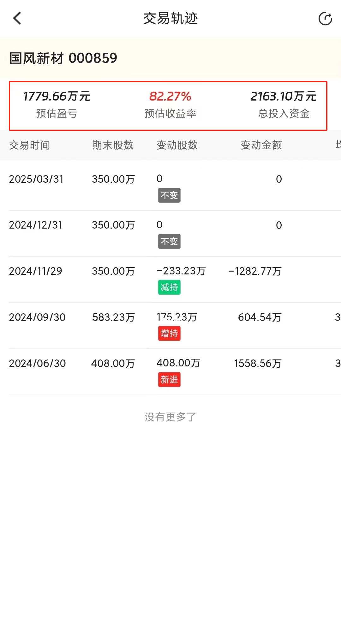Select the 不变 tag in 2025/03/31 row
Viewport: 341px width, 644px height.
169,195
